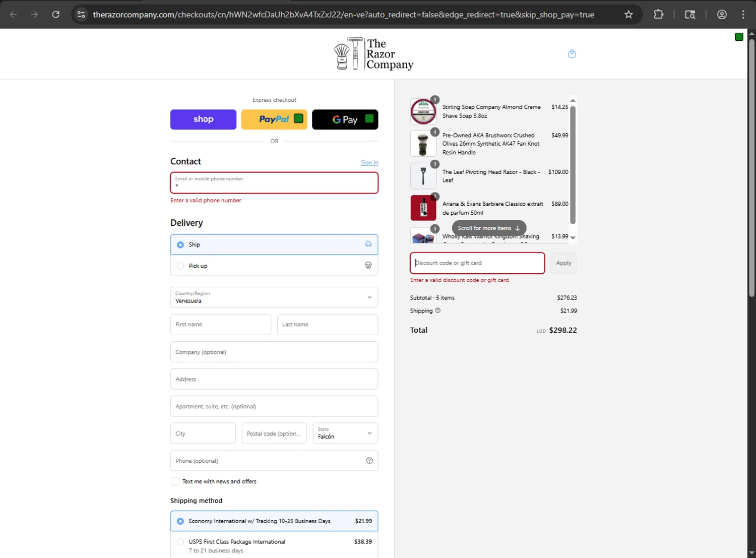756x558 pixels.
Task: Open the tab search icon in toolbar
Action: click(690, 15)
